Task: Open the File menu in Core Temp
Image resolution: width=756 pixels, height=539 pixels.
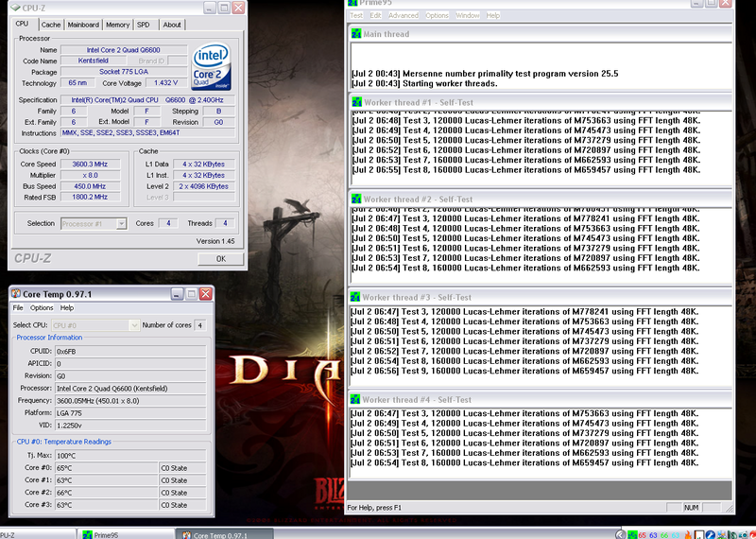Action: (x=18, y=308)
